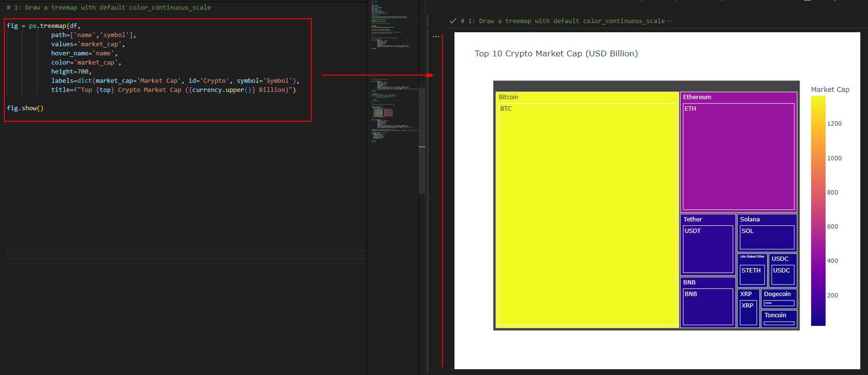Screen dimensions: 868x375
Task: Click the color='market_cap' code line
Action: [x=86, y=63]
